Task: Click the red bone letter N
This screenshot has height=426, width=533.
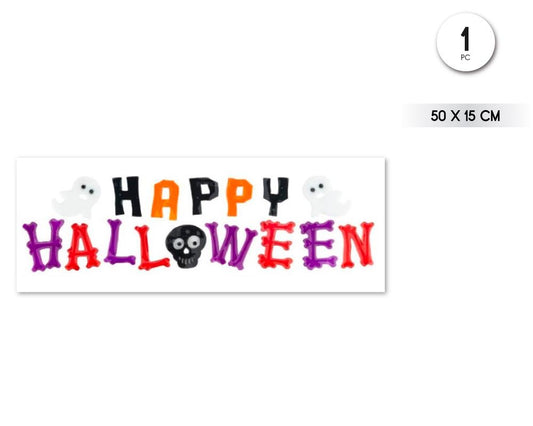Action: 356,245
